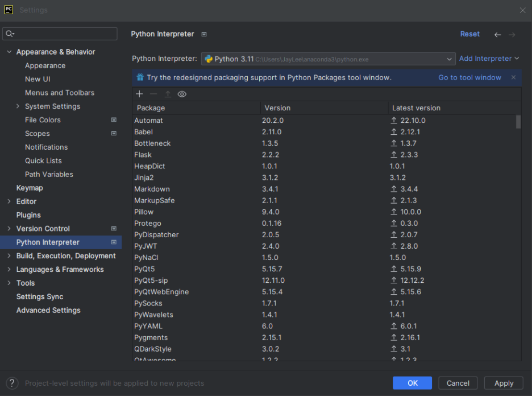Screen dimensions: 532x396
Task: Open the Plugins settings page
Action: [x=28, y=215]
